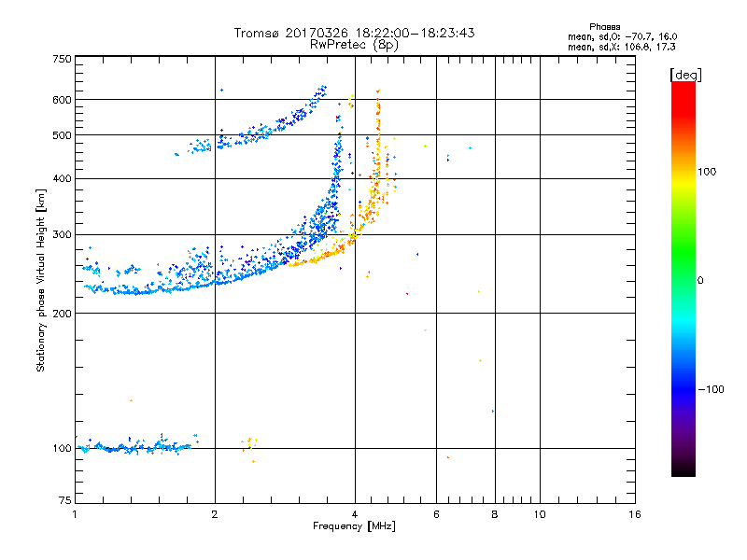This screenshot has width=747, height=560.
Task: Click the colorbar tick label "100"
Action: point(707,172)
